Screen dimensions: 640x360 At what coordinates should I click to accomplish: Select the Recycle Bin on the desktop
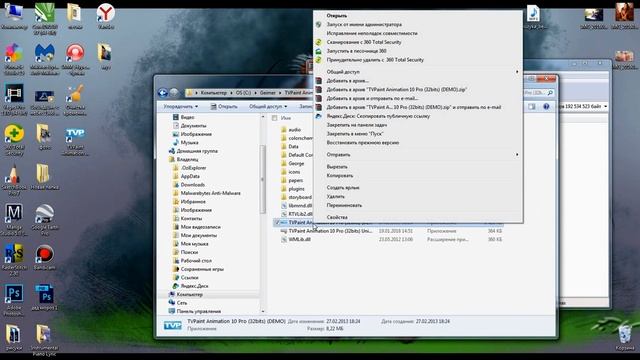pos(625,337)
